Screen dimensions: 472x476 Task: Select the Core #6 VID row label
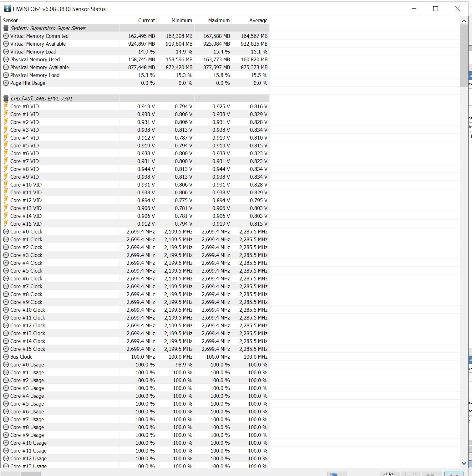tap(24, 153)
